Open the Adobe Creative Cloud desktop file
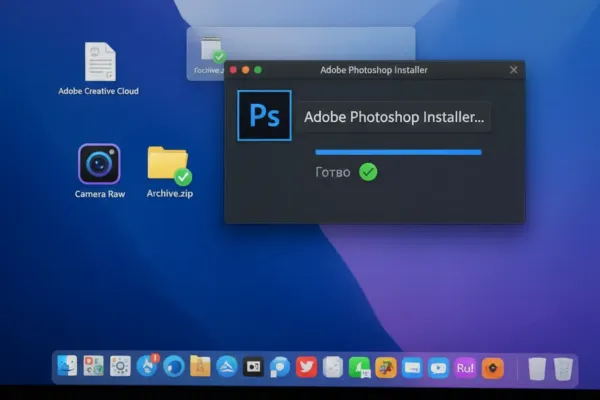The image size is (600, 400). 100,62
